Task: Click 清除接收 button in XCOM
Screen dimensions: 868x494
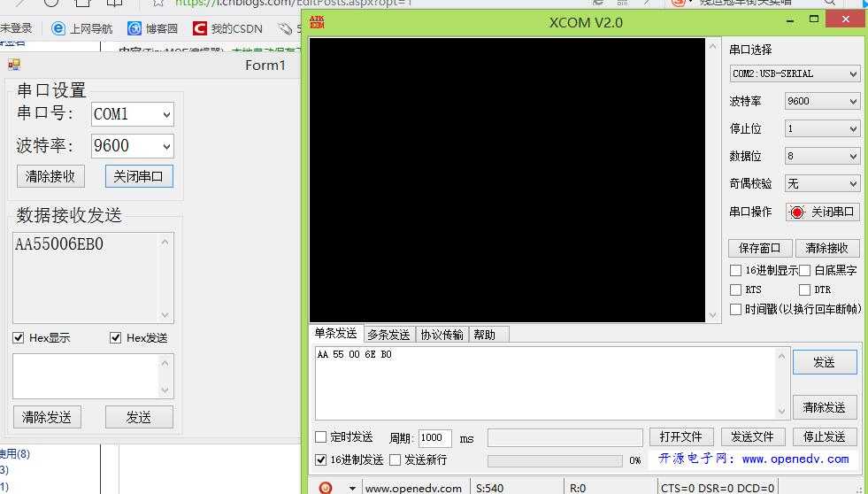Action: pos(827,248)
